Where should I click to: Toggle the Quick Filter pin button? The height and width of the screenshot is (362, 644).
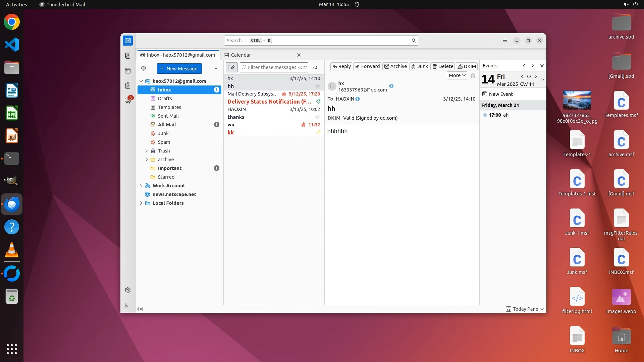point(232,67)
